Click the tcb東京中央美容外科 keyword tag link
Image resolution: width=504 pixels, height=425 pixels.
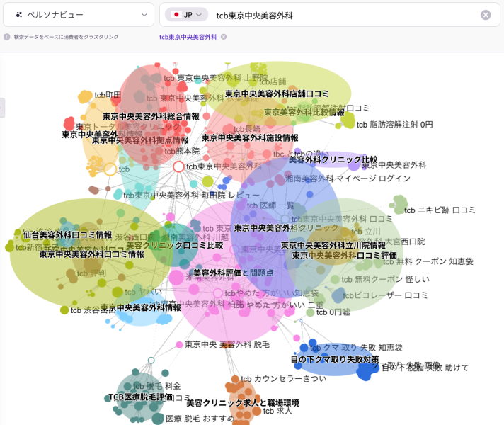point(188,37)
